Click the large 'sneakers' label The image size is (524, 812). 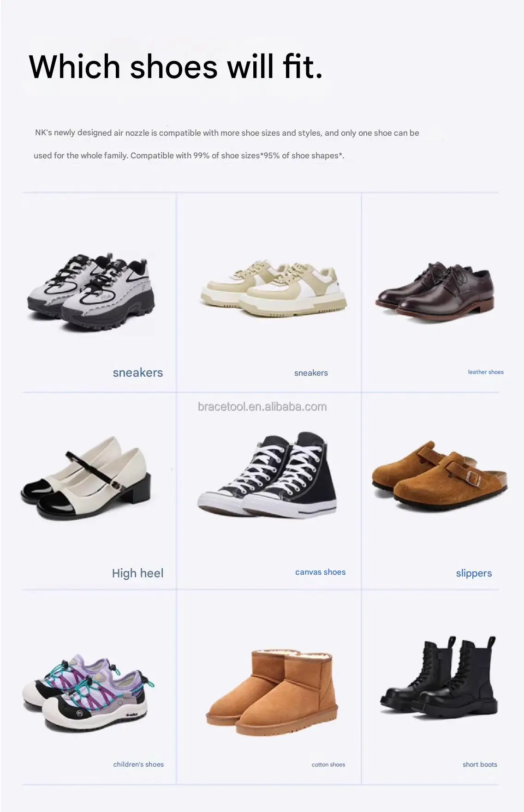pyautogui.click(x=138, y=373)
